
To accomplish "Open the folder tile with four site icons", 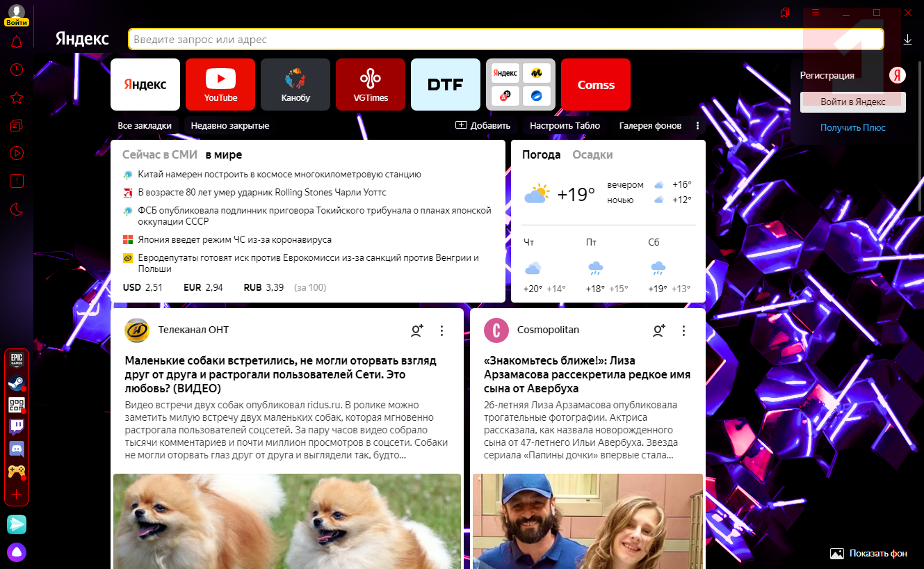I will 521,84.
